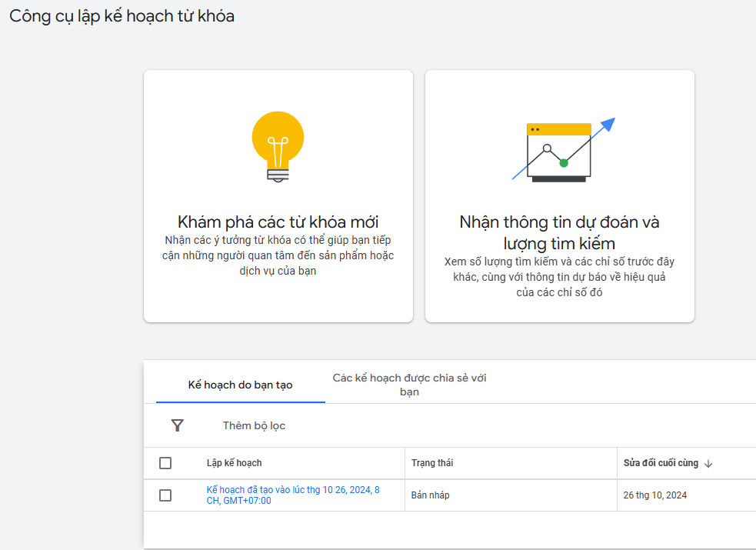Click the bulb base in discovery illustration
756x550 pixels.
pos(278,175)
